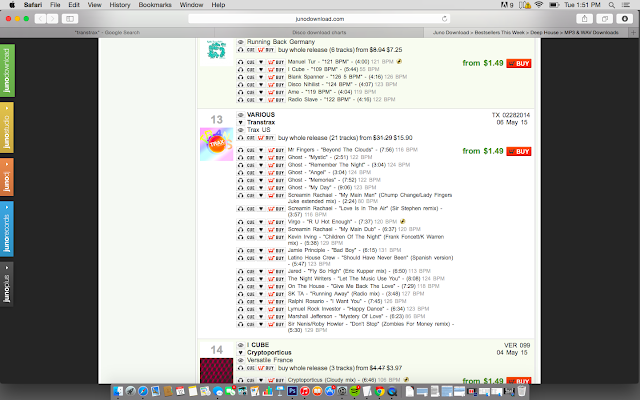Click cat button for Kevin Irving track
640x400 pixels.
coord(251,237)
